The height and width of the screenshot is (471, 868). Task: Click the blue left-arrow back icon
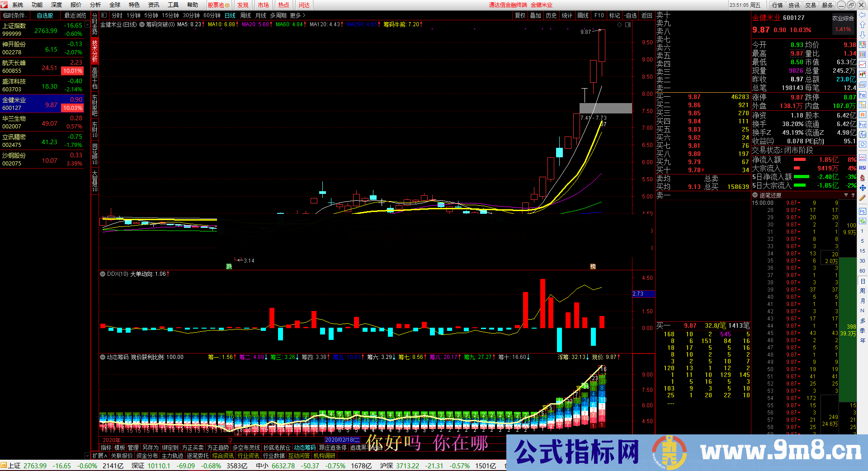point(863,16)
